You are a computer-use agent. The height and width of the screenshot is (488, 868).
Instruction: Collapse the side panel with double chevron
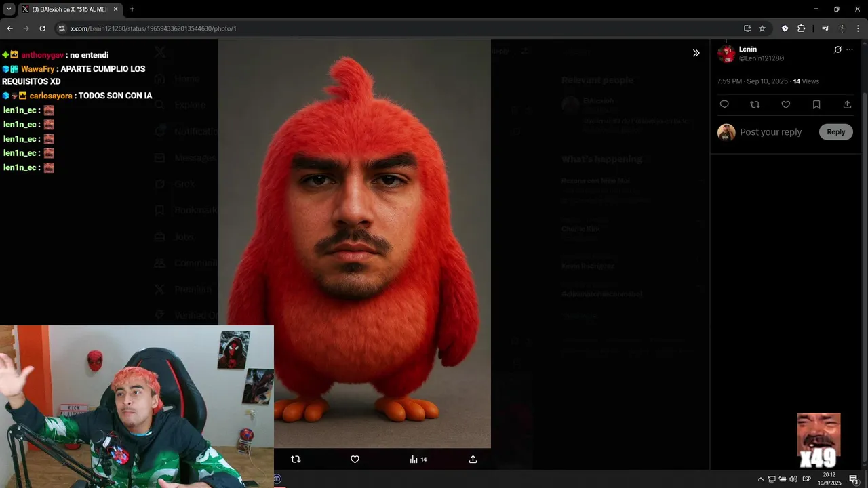[x=696, y=53]
